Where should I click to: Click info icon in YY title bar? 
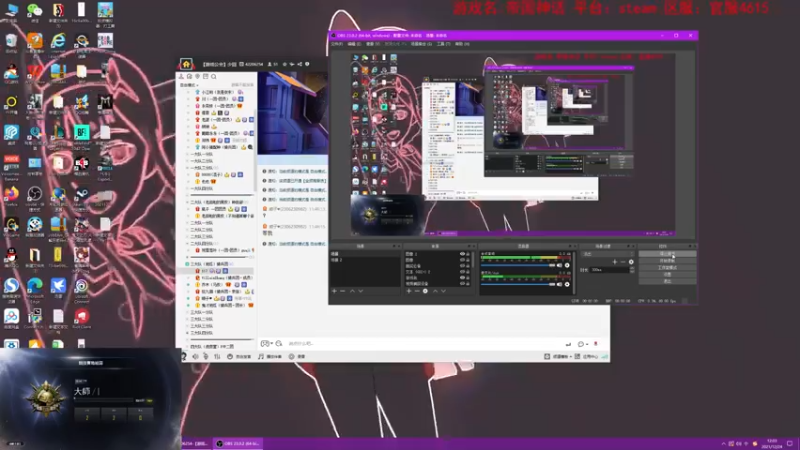(x=307, y=64)
